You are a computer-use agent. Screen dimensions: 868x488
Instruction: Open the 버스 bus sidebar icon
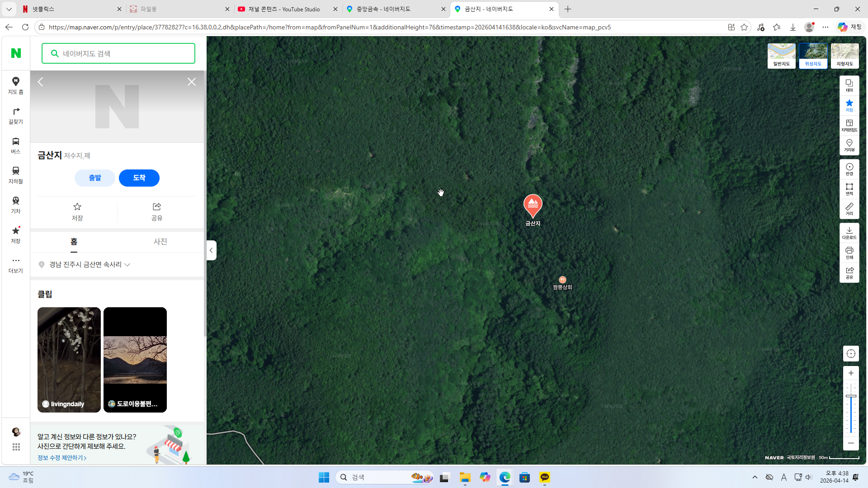[x=16, y=145]
